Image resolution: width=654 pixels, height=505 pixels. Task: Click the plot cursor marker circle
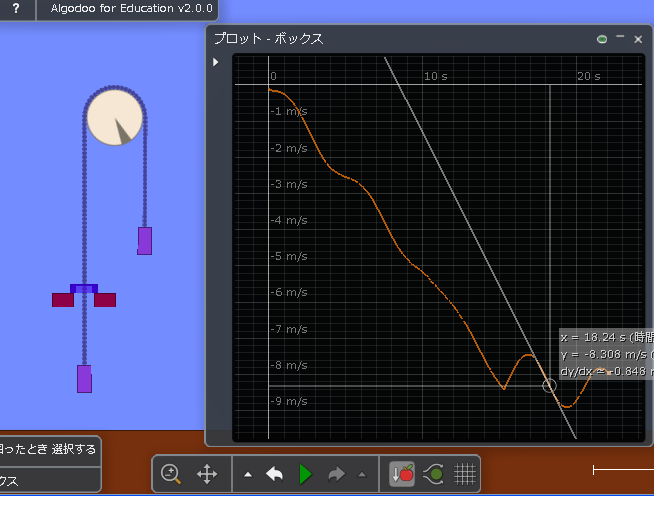[549, 386]
